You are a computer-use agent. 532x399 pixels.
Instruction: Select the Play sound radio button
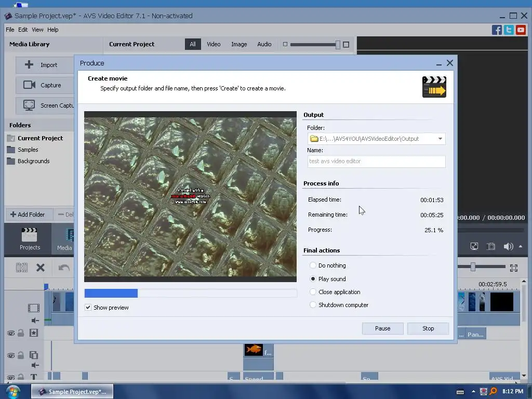pos(313,278)
